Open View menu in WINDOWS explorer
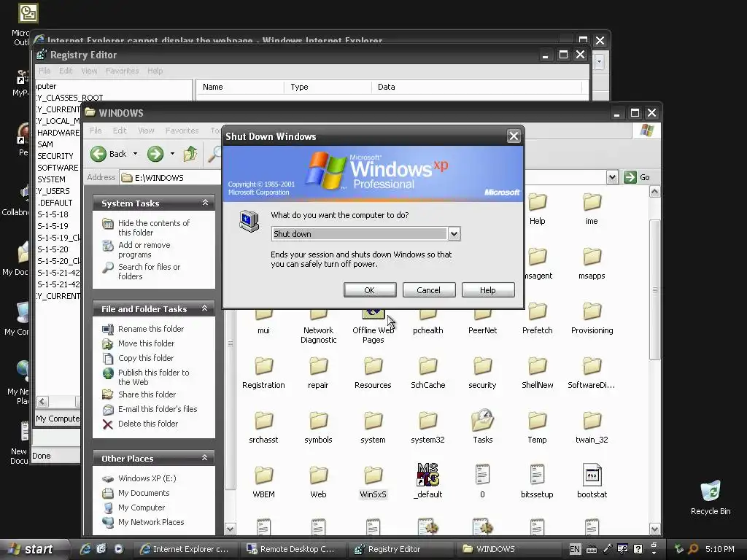Viewport: 747px width, 560px height. [x=146, y=131]
